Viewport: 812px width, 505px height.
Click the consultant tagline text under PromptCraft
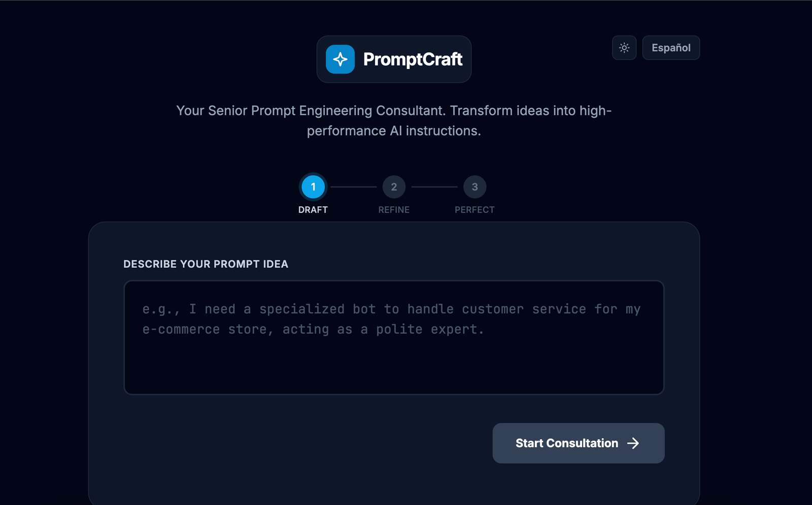pyautogui.click(x=394, y=120)
